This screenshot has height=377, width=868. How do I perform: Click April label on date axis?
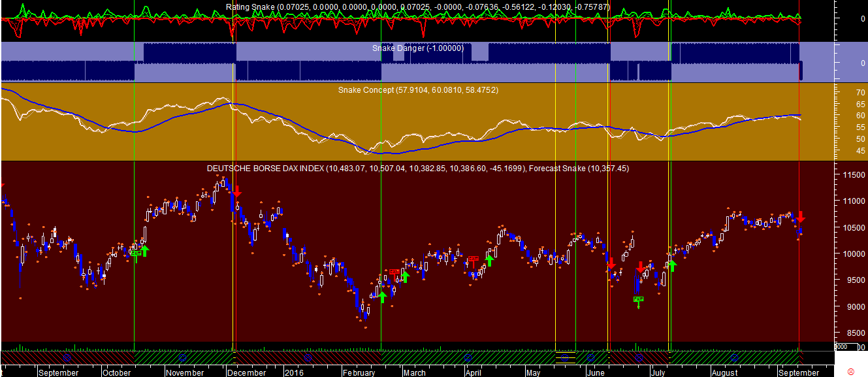click(473, 372)
